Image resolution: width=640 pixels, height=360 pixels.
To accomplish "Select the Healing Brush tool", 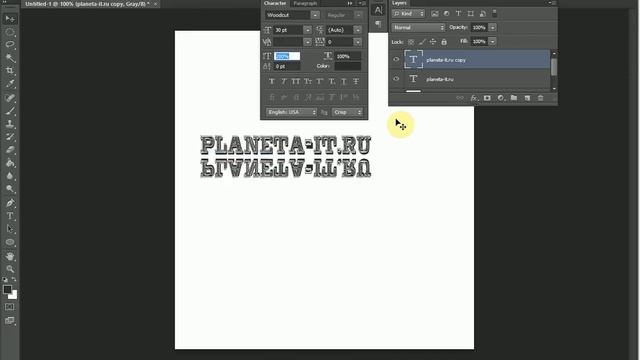I will click(x=10, y=98).
